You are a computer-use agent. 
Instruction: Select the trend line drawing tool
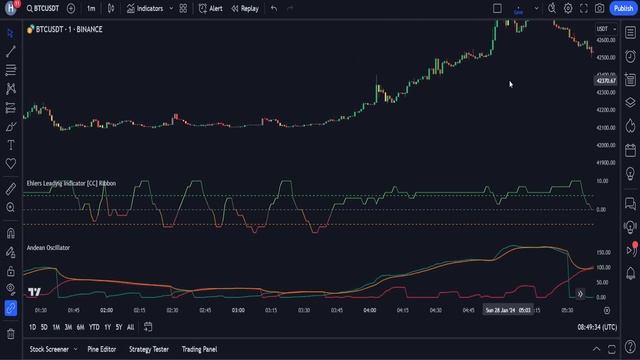click(x=11, y=51)
